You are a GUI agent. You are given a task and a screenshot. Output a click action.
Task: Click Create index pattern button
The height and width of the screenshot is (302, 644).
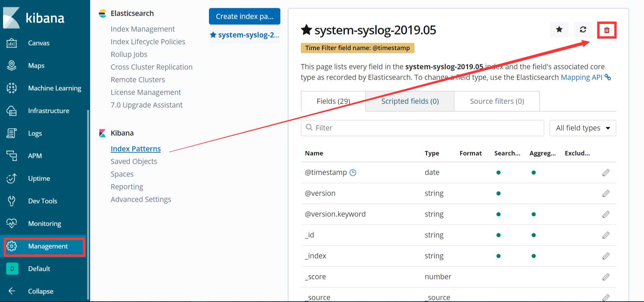[244, 16]
